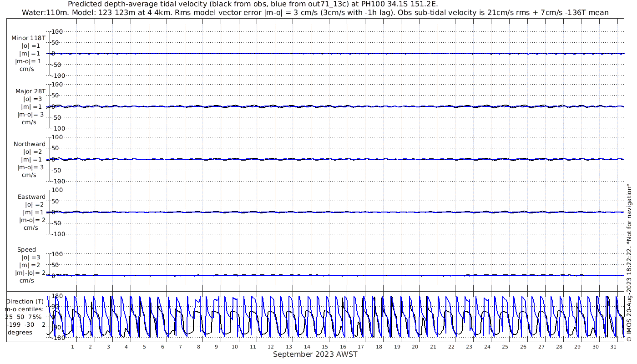Click day '17' on the date axis
This screenshot has width=637, height=364.
pyautogui.click(x=361, y=347)
